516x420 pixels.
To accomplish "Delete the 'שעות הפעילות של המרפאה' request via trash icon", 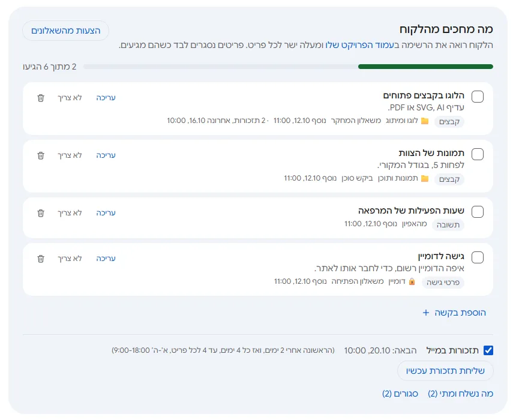I will tap(41, 213).
